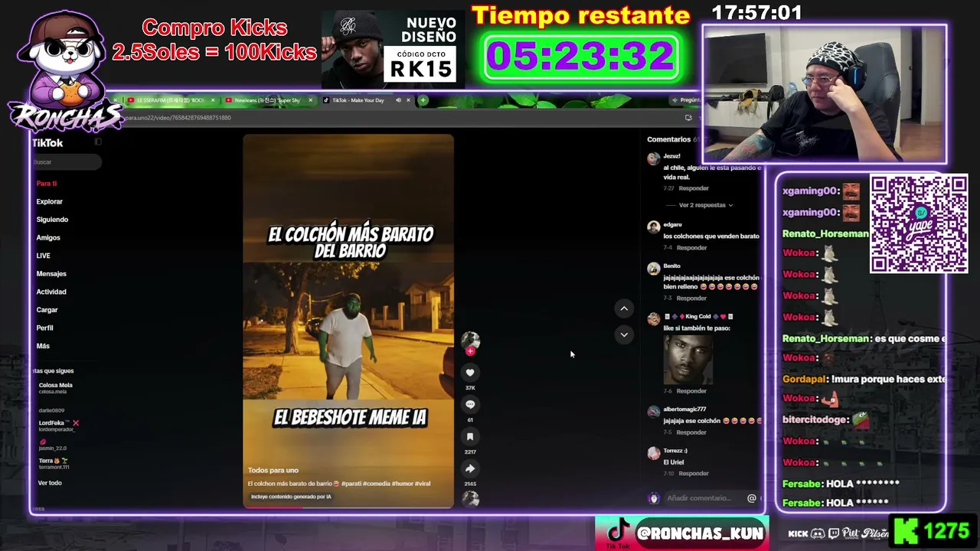Open Perfil in the sidebar
This screenshot has height=551, width=980.
pos(44,328)
